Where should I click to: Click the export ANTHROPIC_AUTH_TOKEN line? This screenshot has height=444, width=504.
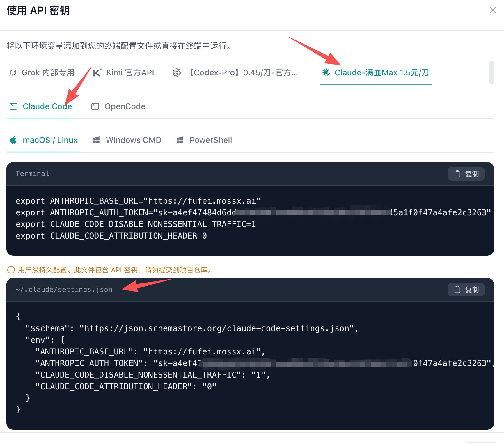pos(253,212)
